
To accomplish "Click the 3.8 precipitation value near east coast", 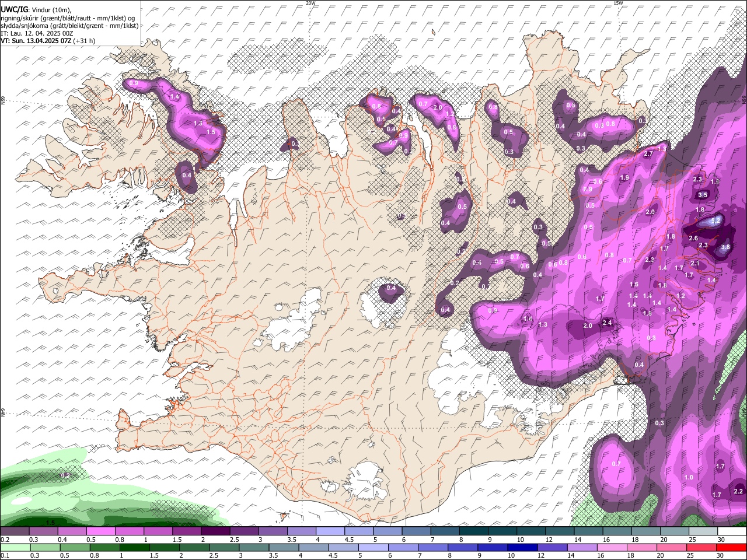I will [x=725, y=247].
